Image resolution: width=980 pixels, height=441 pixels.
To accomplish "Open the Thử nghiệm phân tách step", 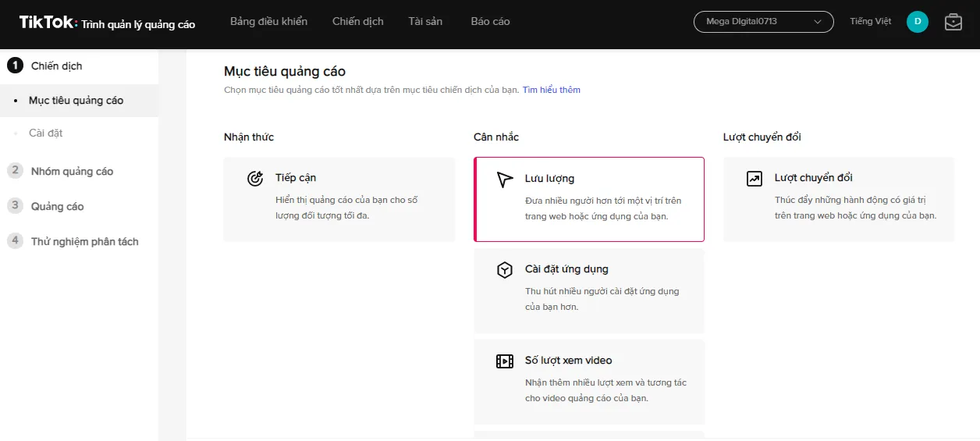I will click(84, 242).
